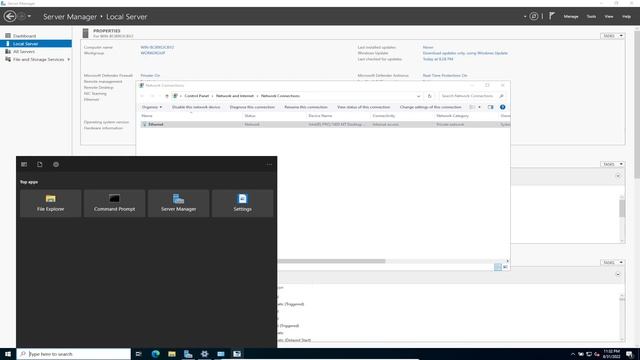Click the Network and Internet breadcrumb
This screenshot has width=640, height=360.
click(235, 96)
